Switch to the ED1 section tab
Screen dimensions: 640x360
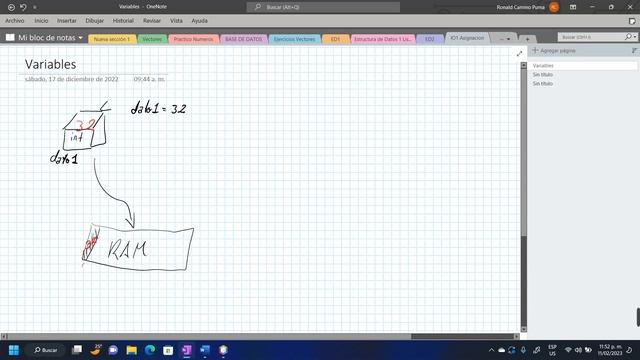pos(335,39)
